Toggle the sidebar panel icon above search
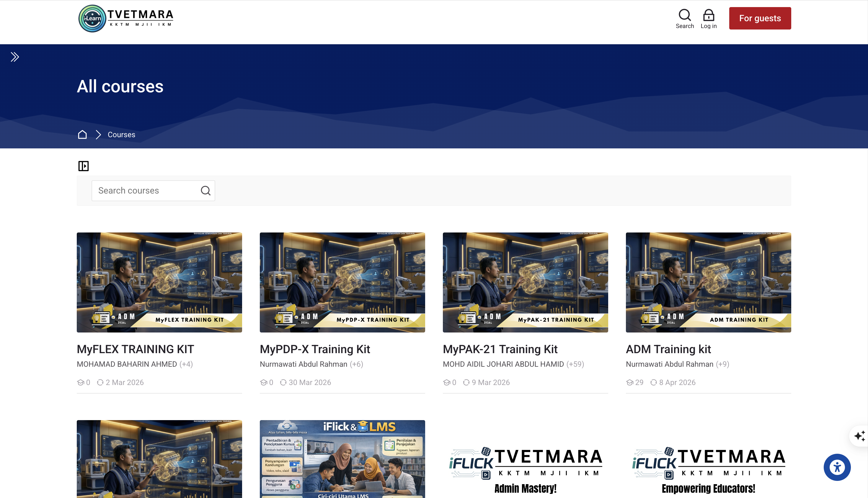Screen dimensions: 868x498 [x=83, y=166]
